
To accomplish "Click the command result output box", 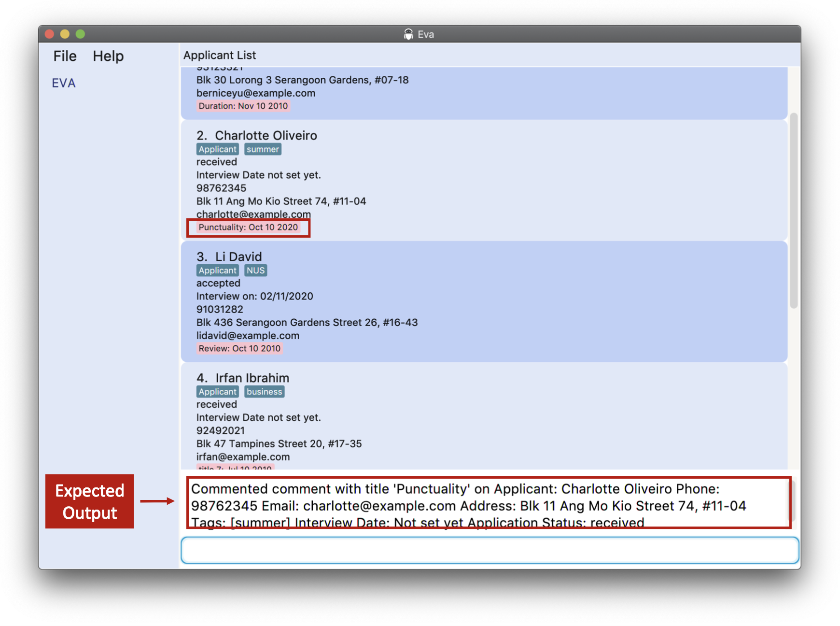I will pos(489,503).
